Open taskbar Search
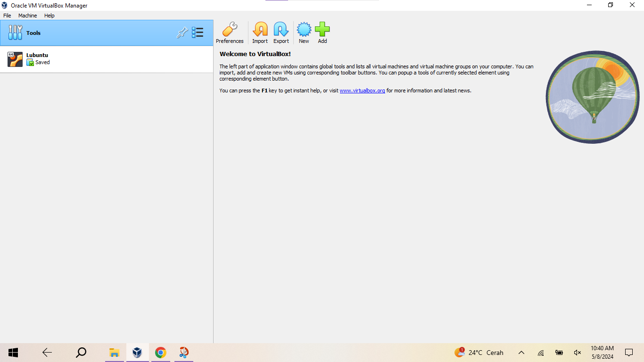The width and height of the screenshot is (644, 362). point(81,353)
